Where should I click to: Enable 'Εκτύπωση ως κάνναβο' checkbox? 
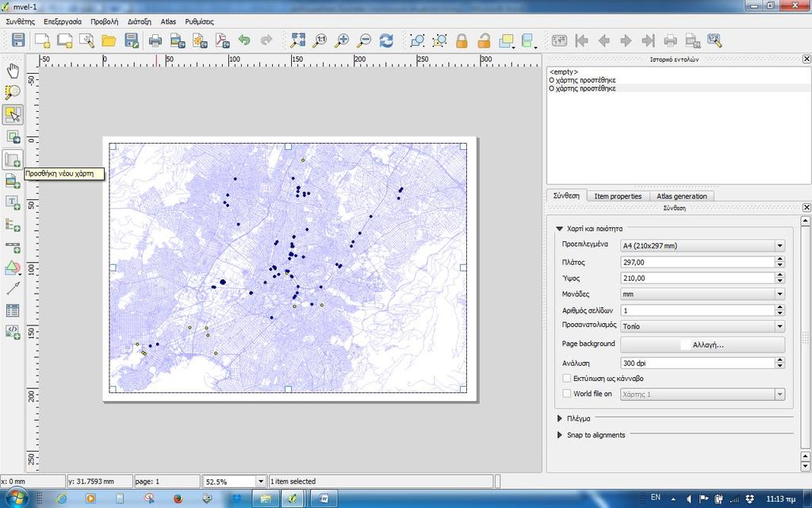click(x=566, y=379)
